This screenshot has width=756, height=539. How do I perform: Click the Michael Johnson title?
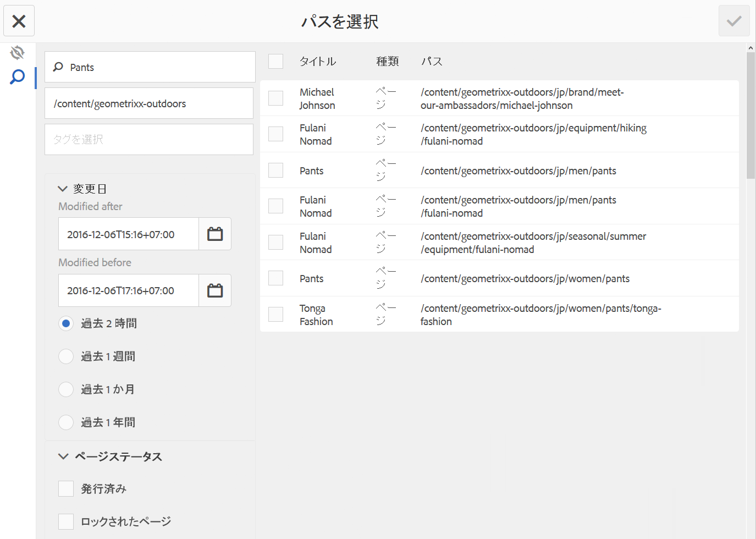coord(317,98)
